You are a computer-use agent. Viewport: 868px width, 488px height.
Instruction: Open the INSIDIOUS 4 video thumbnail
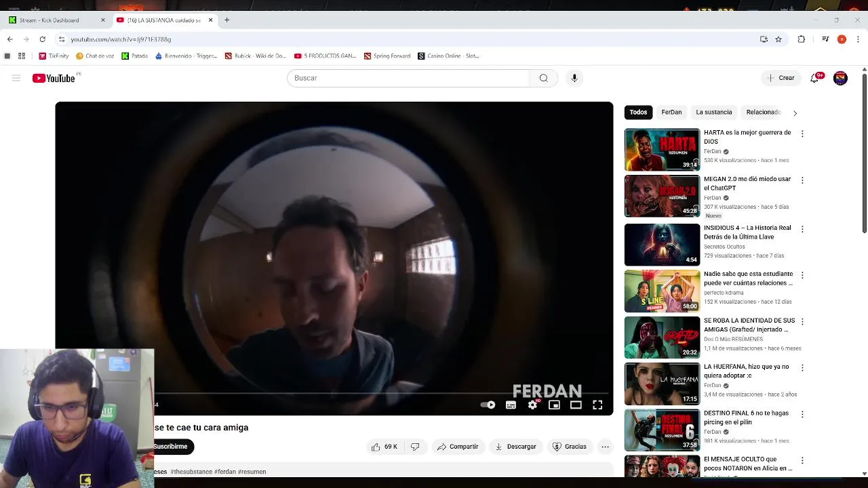(x=662, y=245)
